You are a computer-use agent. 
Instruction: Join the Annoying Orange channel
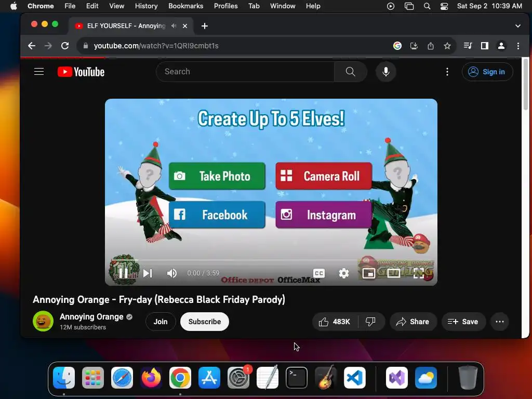(161, 322)
